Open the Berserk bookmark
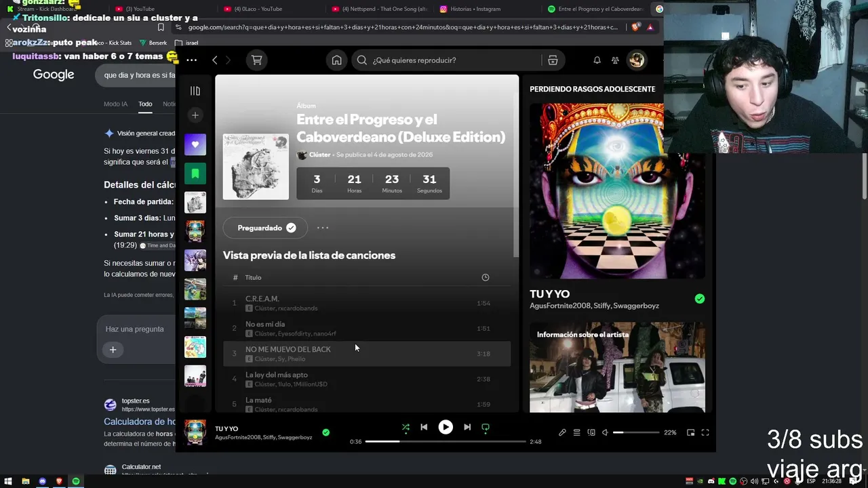868x488 pixels. [153, 43]
